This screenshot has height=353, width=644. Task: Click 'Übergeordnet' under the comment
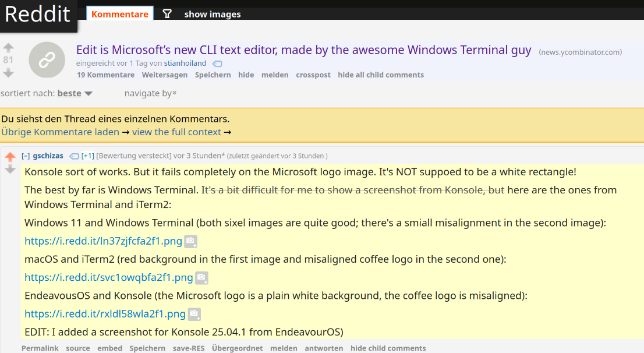[x=238, y=348]
